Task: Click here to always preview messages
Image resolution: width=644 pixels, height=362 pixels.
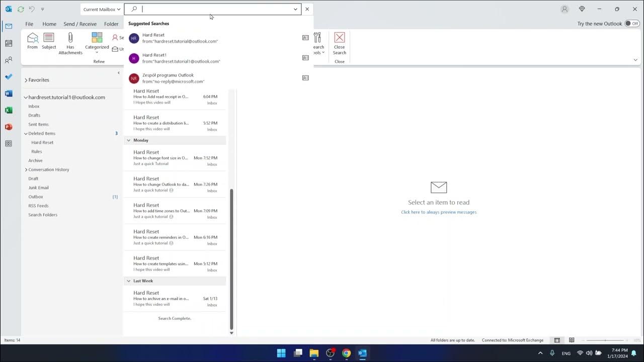Action: (438, 212)
